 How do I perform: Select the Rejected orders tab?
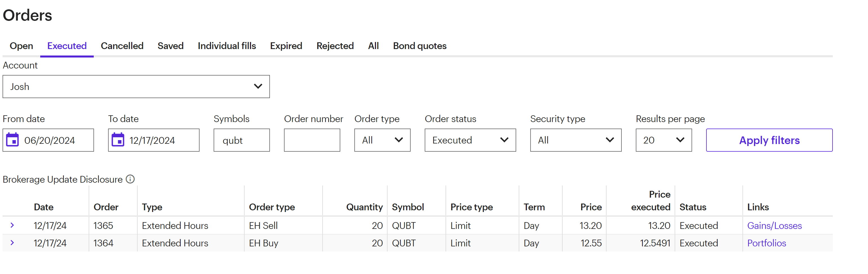[x=335, y=46]
